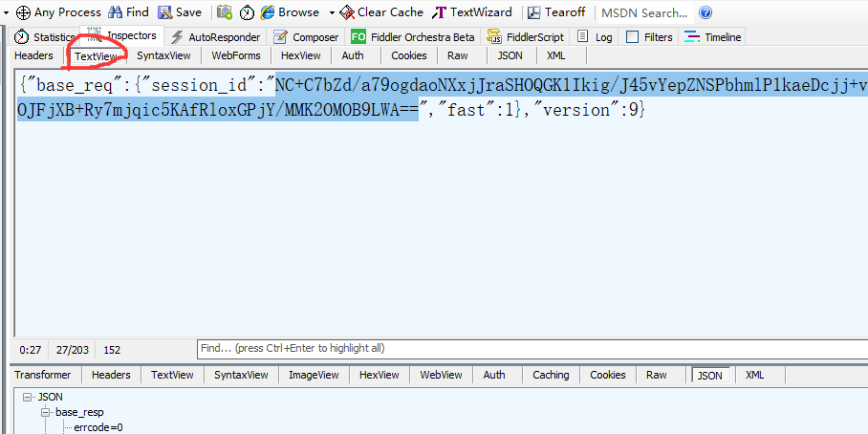
Task: Collapse the base_resp tree node
Action: coord(45,412)
